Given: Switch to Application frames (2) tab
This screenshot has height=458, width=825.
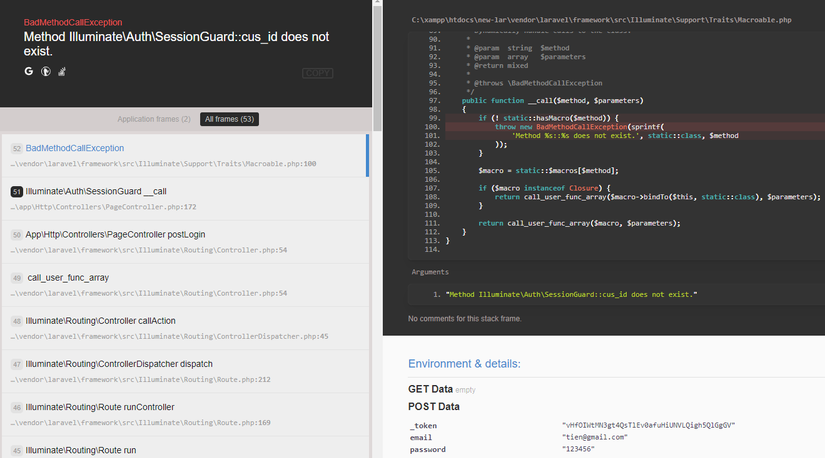Looking at the screenshot, I should pos(154,119).
